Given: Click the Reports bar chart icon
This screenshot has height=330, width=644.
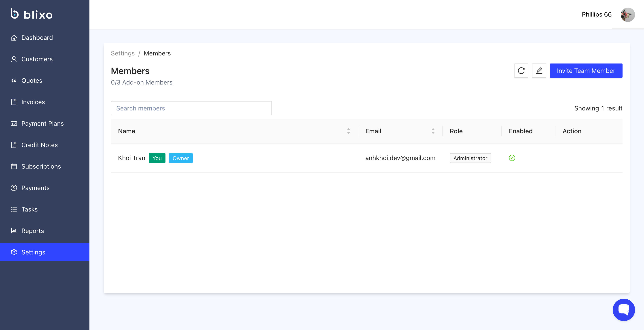Looking at the screenshot, I should [14, 231].
